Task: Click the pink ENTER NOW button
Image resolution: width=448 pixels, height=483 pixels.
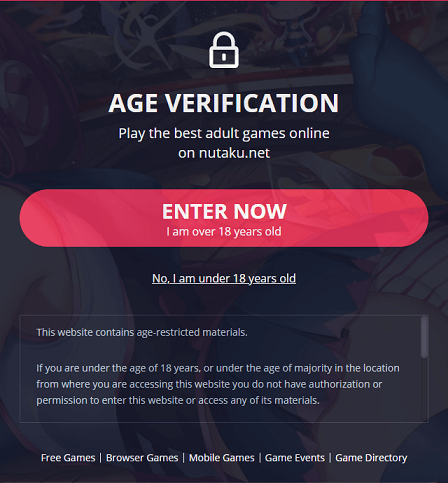Action: tap(224, 218)
